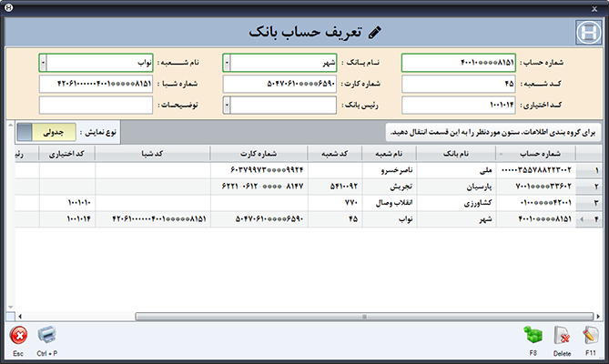
Task: Select row 3 header in grid
Action: point(589,203)
